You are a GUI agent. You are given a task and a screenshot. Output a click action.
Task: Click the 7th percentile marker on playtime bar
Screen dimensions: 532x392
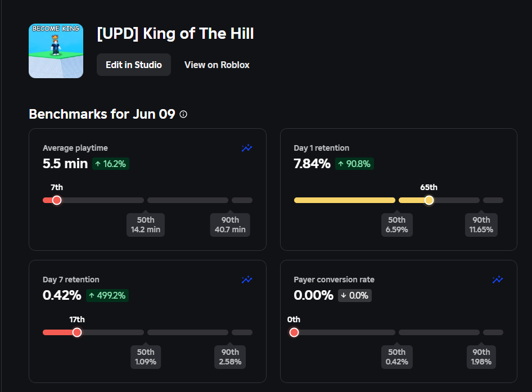(x=57, y=200)
